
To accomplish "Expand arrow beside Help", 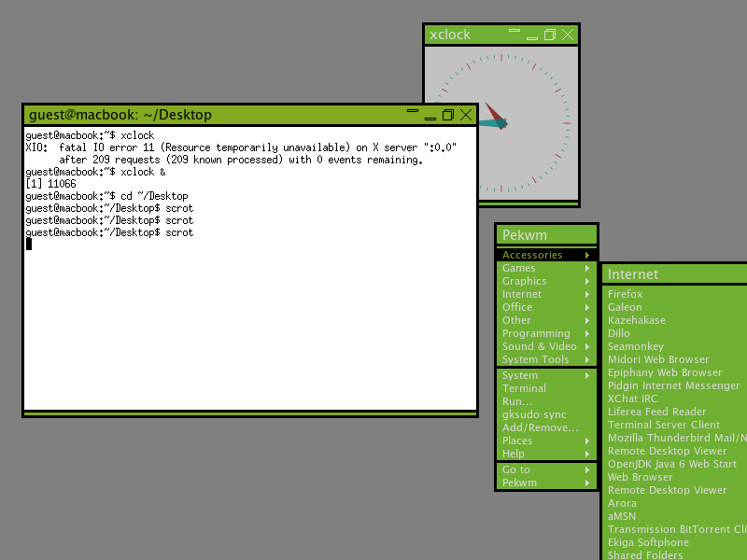I will coord(587,455).
